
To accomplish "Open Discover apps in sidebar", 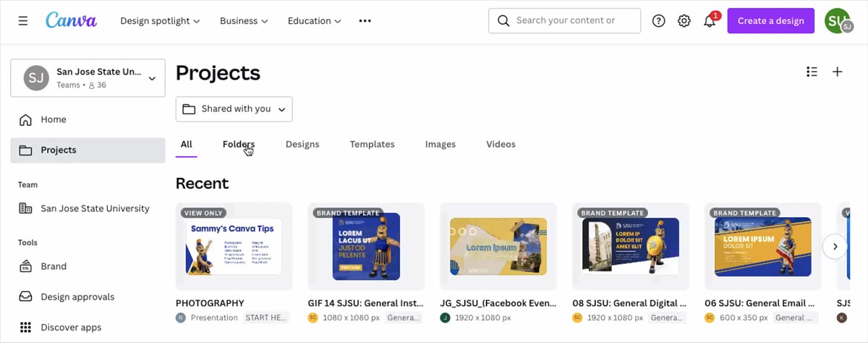I will tap(70, 327).
